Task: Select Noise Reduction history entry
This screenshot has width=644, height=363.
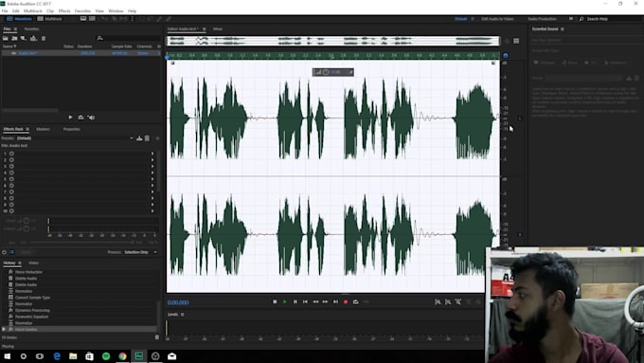Action: [28, 272]
